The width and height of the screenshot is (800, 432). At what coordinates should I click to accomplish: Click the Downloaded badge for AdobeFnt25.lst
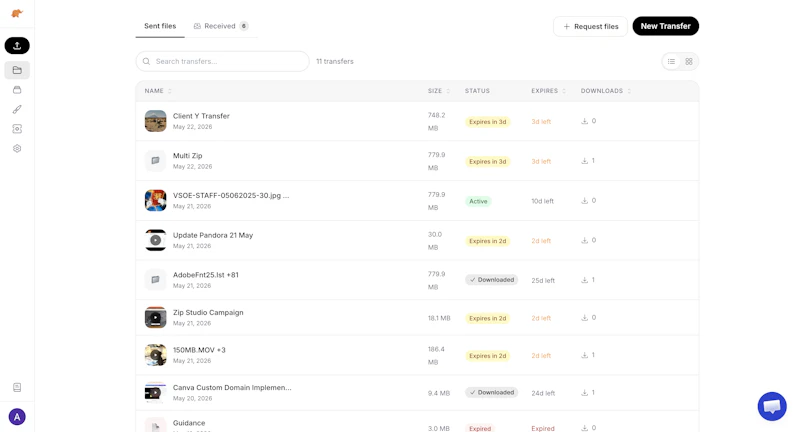tap(491, 280)
